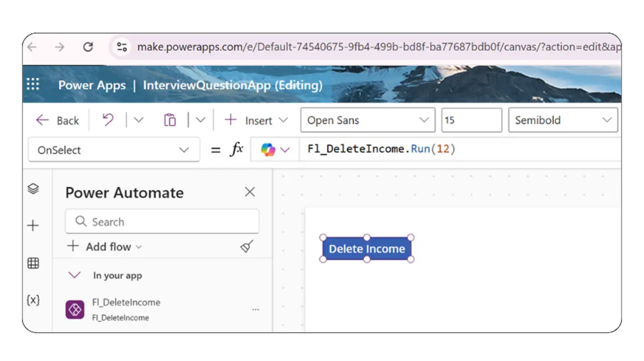Viewport: 644px width, 361px height.
Task: Click the Fl_DeleteIncome flow icon
Action: [74, 309]
